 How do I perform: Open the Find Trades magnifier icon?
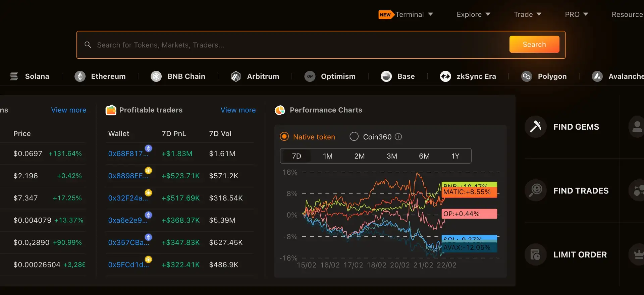tap(536, 190)
